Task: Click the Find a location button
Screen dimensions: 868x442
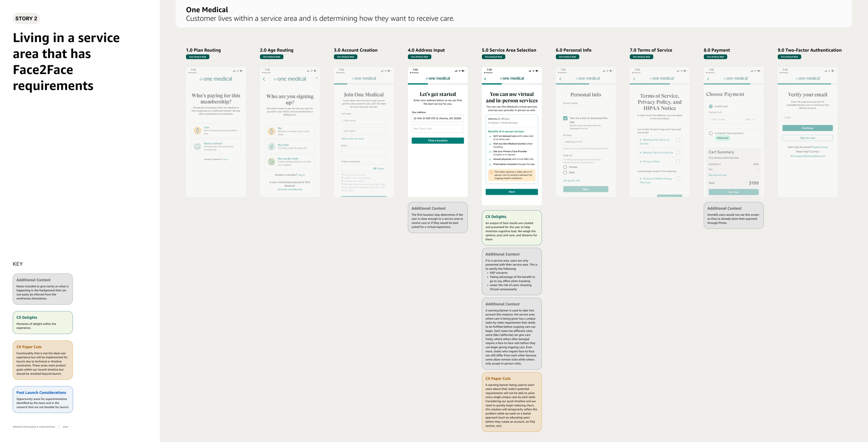Action: pos(437,141)
